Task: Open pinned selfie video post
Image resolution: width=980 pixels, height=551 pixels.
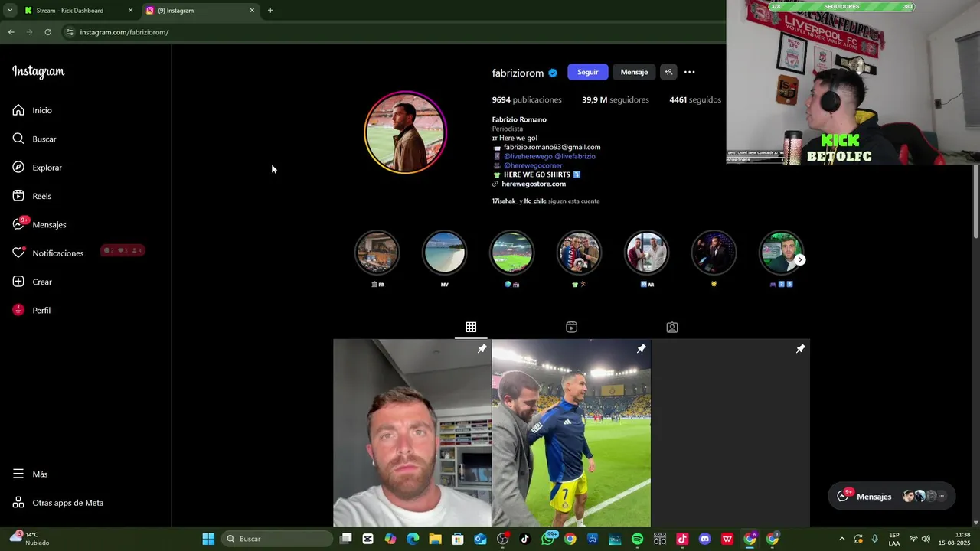Action: point(412,433)
